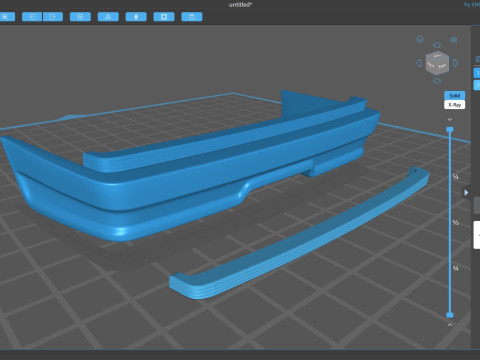Image resolution: width=480 pixels, height=360 pixels.
Task: Click the view orientation cube
Action: click(437, 63)
